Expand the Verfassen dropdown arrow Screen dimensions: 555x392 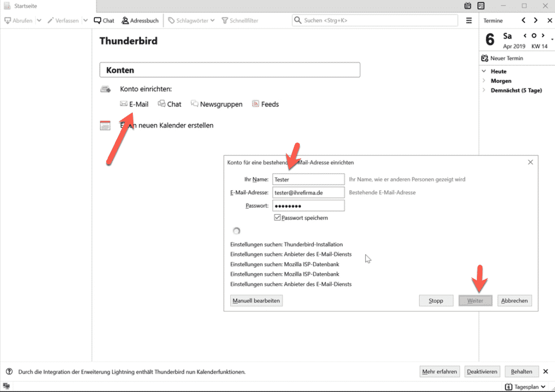point(85,21)
